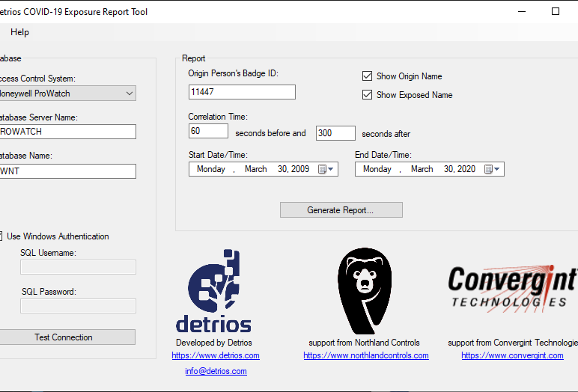
Task: Click the Northland Controls bear logo
Action: pyautogui.click(x=365, y=290)
